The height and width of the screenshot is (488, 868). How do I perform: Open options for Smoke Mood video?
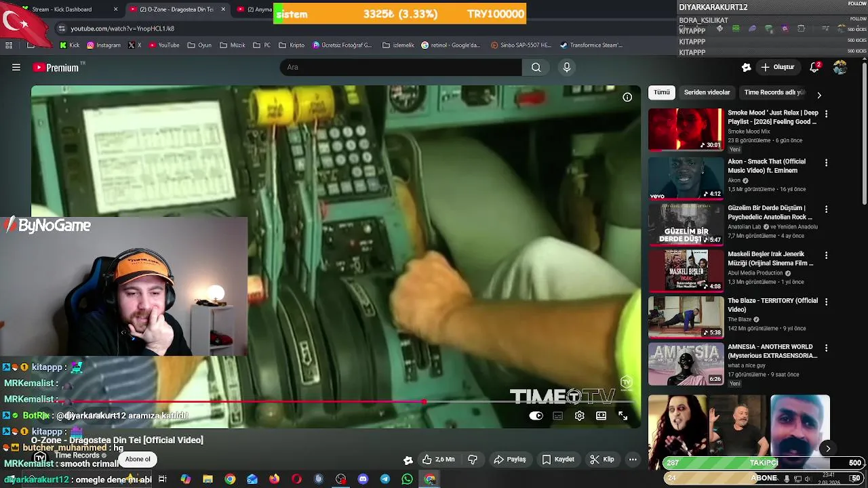pyautogui.click(x=826, y=114)
